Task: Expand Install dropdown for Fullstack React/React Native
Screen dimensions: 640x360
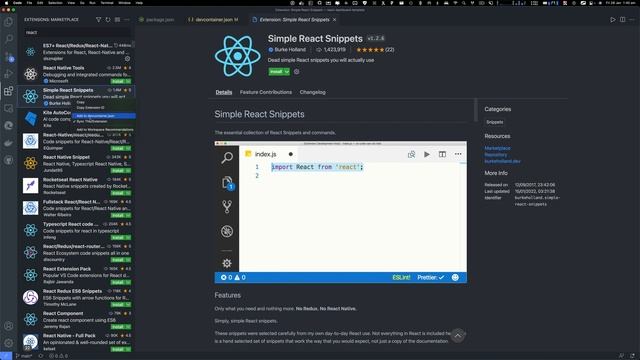Action: point(128,215)
